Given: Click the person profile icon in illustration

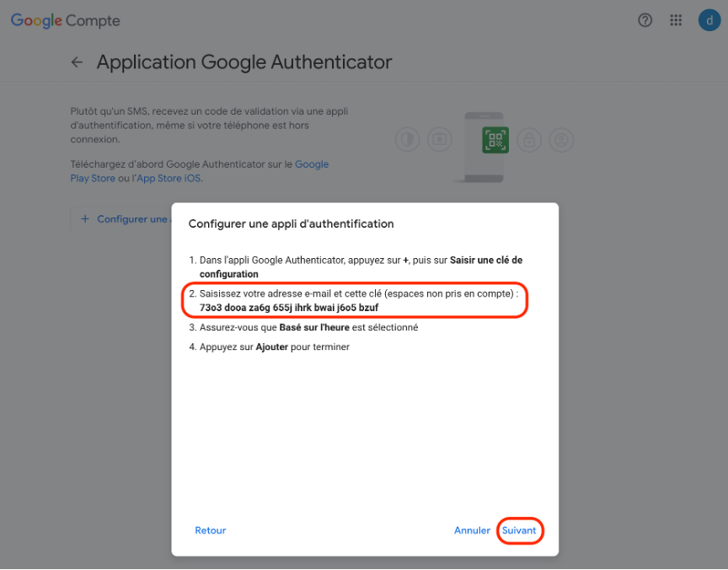Looking at the screenshot, I should coord(561,140).
